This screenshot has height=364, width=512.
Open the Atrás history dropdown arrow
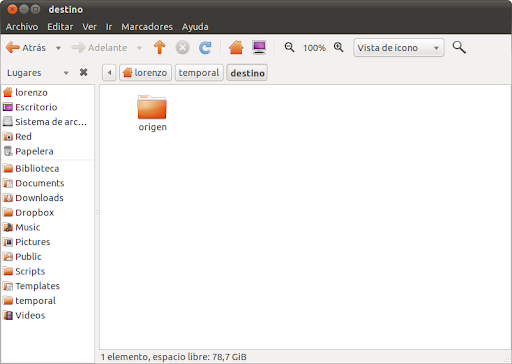[58, 48]
